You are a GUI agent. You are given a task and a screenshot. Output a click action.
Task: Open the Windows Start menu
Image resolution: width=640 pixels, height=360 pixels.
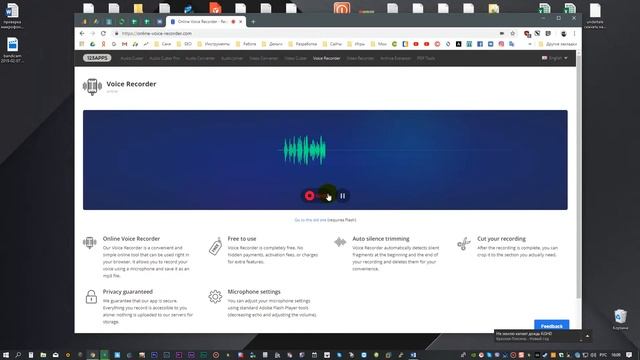(6, 355)
